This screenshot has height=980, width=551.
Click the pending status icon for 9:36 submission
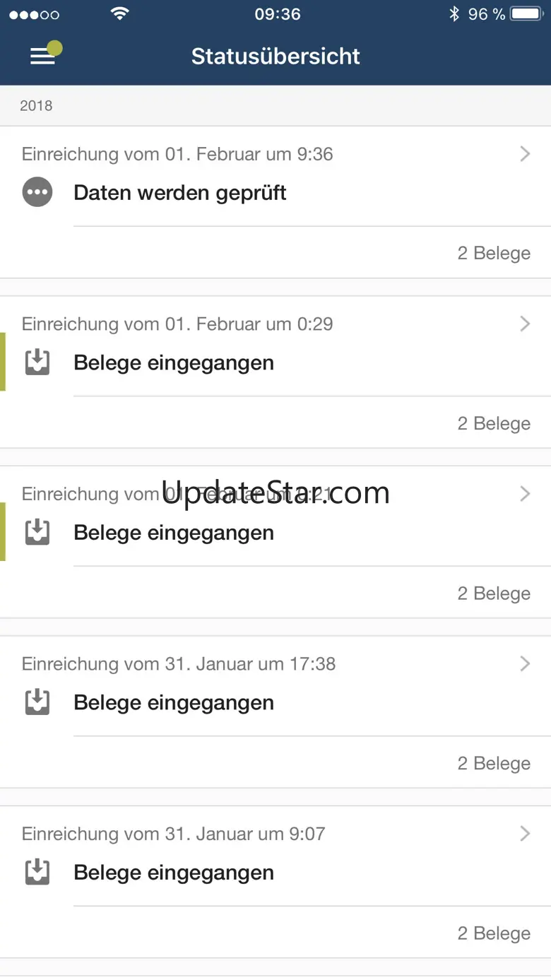pos(37,192)
